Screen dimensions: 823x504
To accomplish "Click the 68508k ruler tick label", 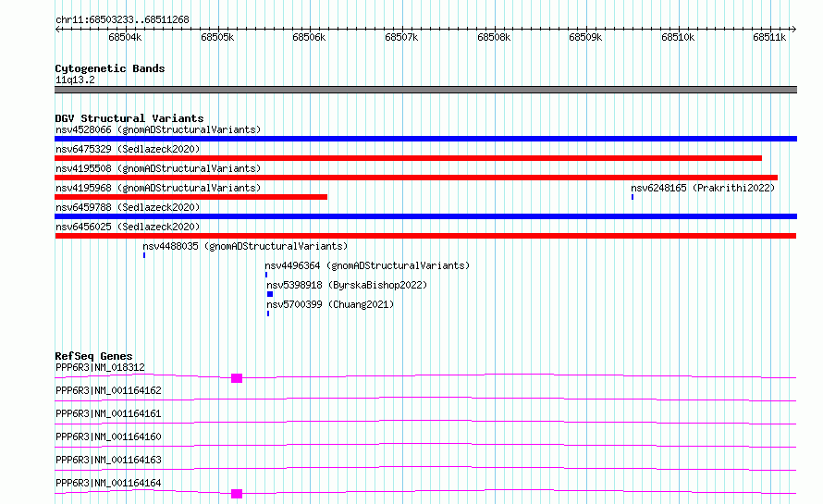I will (x=494, y=37).
